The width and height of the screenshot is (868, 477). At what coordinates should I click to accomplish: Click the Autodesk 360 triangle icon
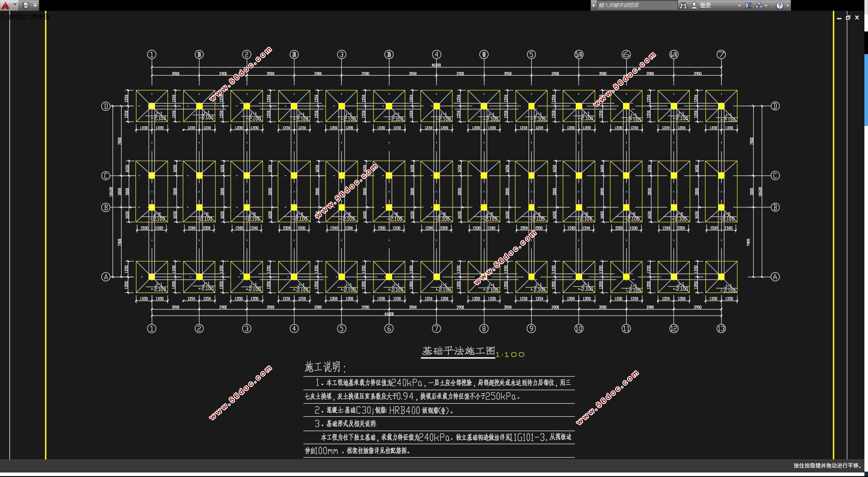tap(759, 5)
